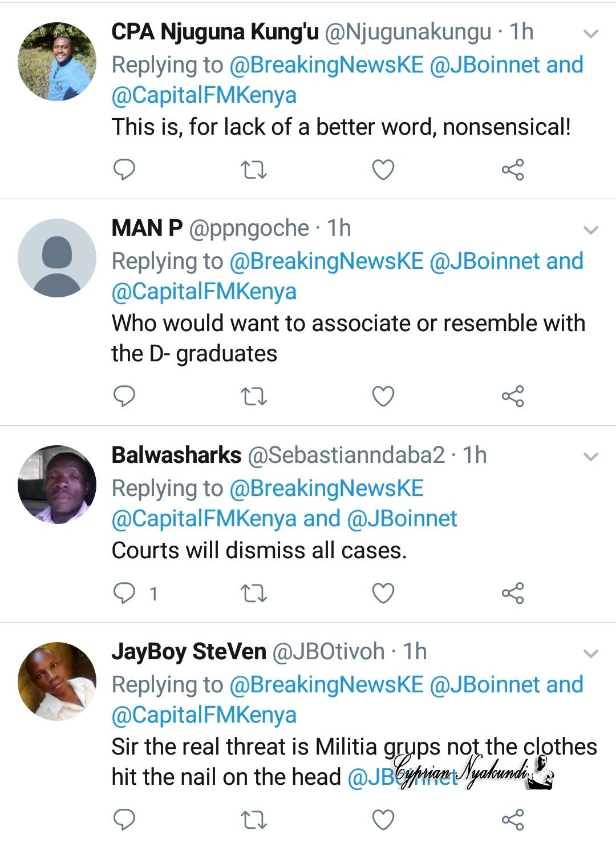Tap JayBoy SteVen's profile picture

click(57, 681)
